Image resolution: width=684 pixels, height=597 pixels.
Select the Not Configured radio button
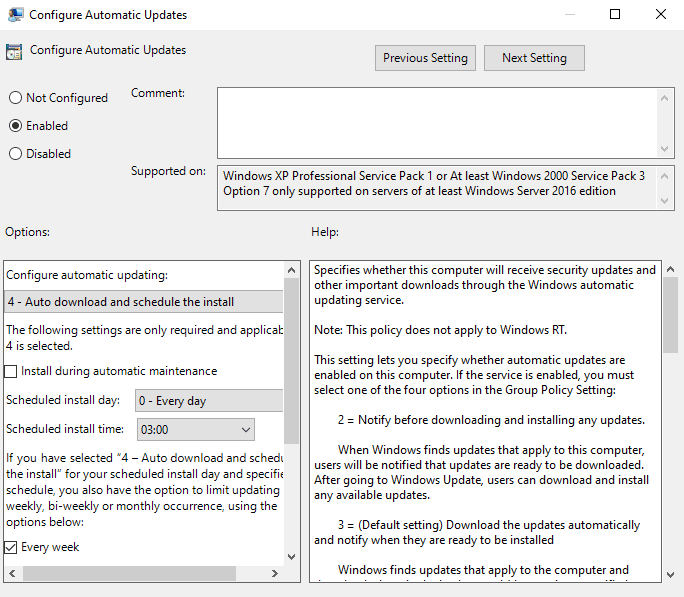coord(15,98)
